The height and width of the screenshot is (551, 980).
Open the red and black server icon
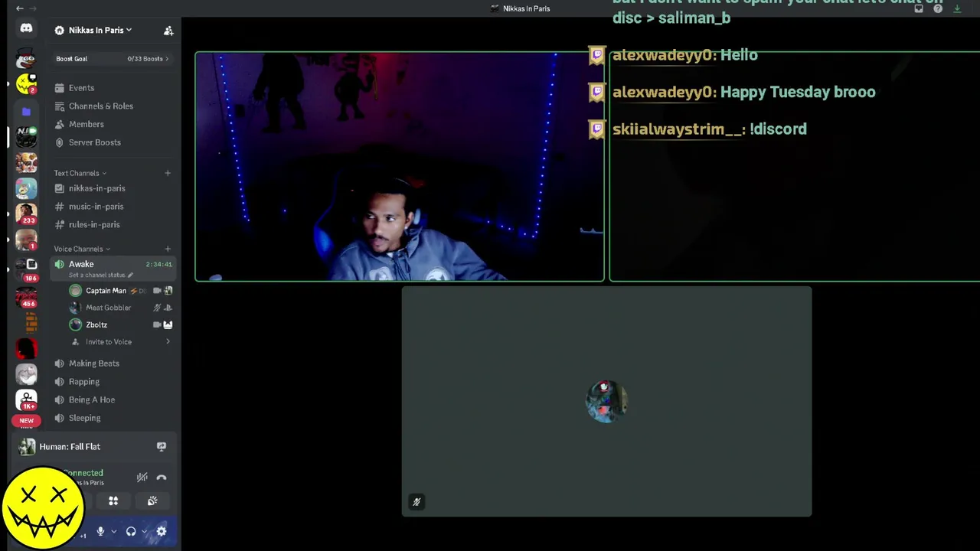coord(26,348)
